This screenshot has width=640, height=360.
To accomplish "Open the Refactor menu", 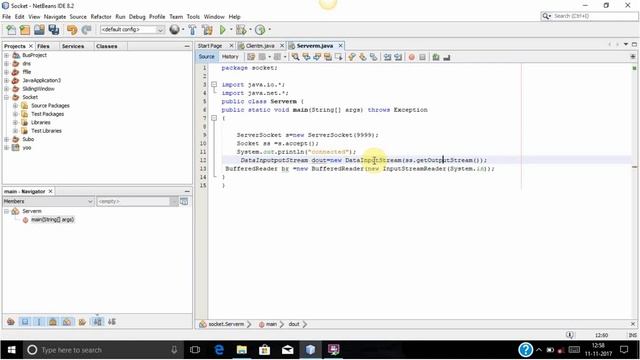I will (x=101, y=17).
